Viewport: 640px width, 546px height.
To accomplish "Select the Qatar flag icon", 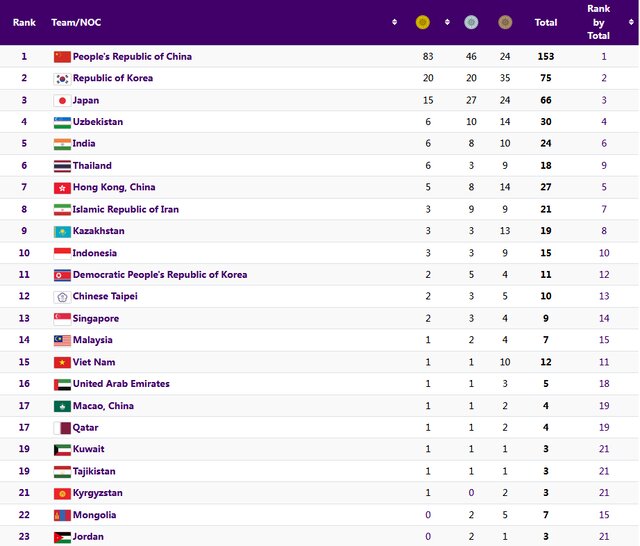I will pos(62,428).
